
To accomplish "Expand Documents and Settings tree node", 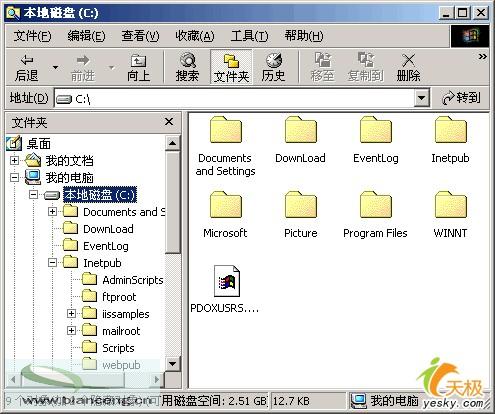I will coord(52,212).
